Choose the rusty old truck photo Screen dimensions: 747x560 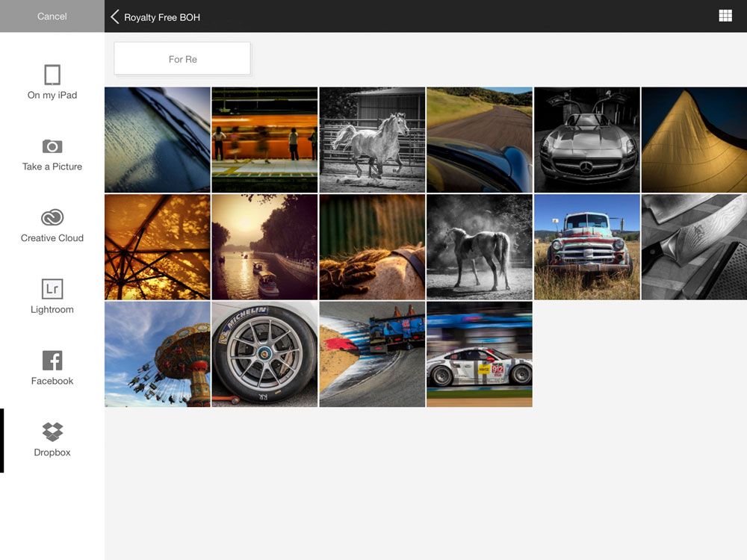click(x=586, y=247)
